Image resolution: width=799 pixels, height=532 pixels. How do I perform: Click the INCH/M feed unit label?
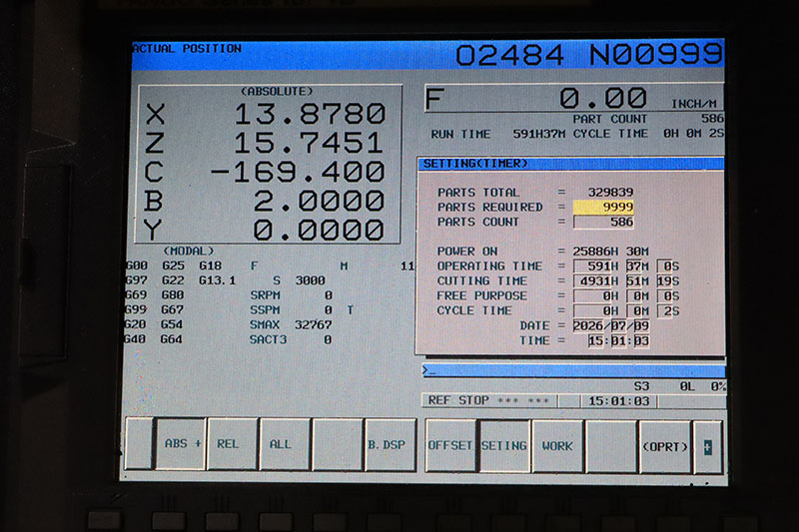click(x=694, y=104)
